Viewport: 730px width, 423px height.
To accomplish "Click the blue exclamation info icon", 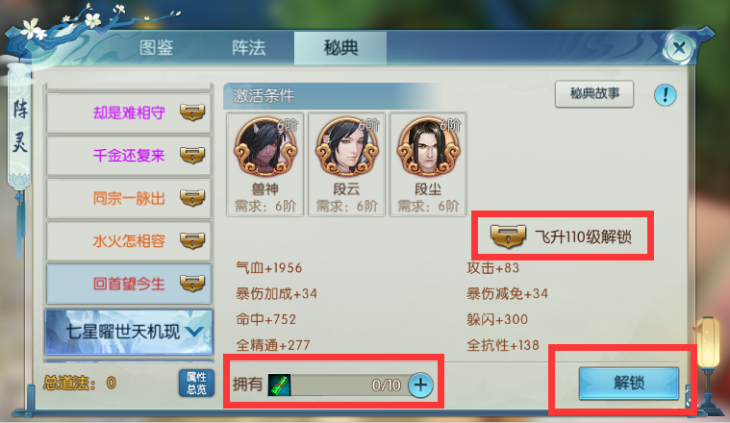I will click(x=665, y=95).
